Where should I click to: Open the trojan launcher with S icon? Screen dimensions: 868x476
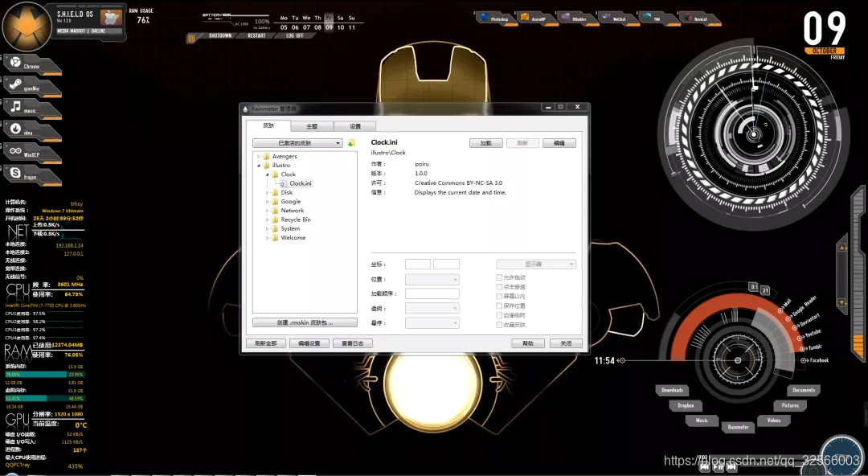(31, 174)
